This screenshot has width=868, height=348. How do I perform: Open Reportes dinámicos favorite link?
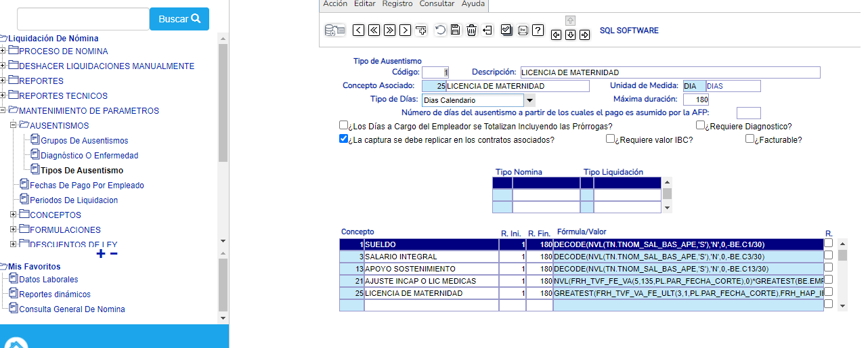coord(54,295)
